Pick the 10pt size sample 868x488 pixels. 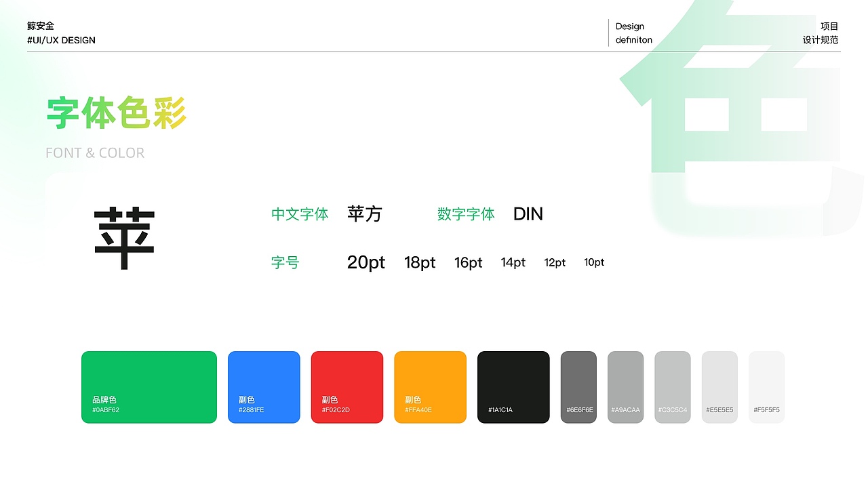594,262
